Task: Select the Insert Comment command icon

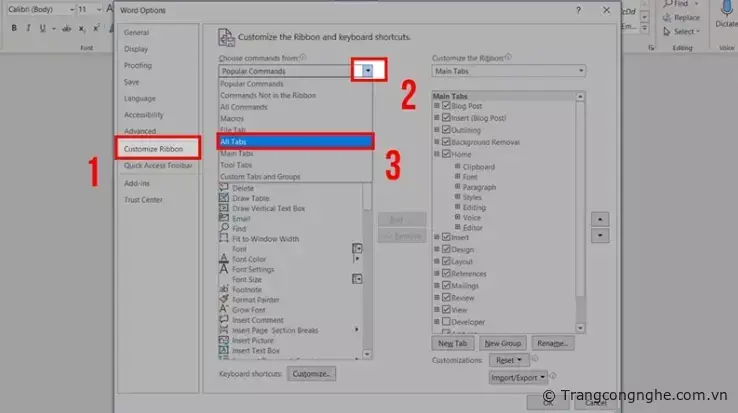Action: click(224, 320)
